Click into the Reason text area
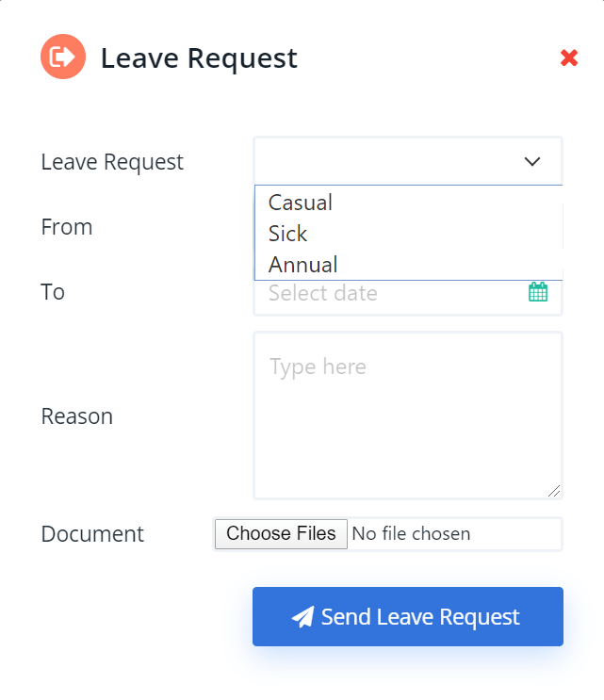Viewport: 604px width, 700px height. [408, 415]
